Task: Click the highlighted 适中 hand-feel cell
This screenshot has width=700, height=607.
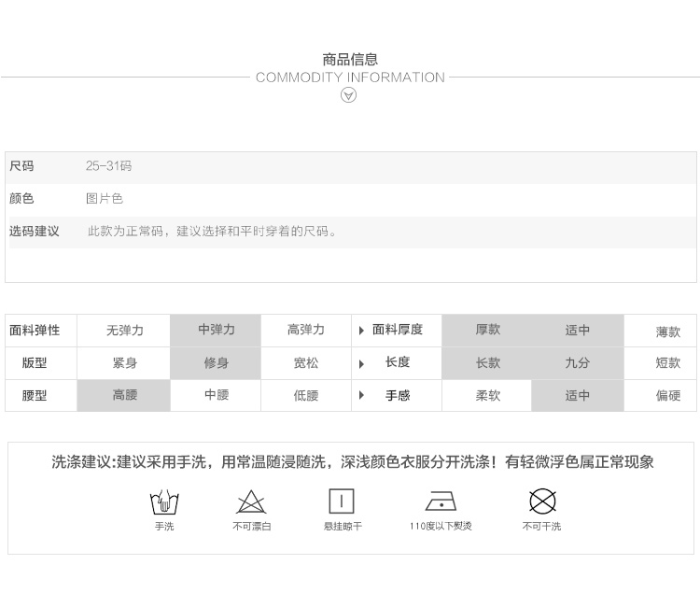Action: (577, 395)
